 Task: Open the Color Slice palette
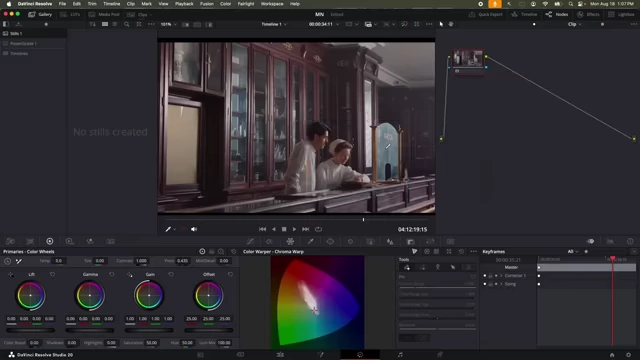pos(269,241)
